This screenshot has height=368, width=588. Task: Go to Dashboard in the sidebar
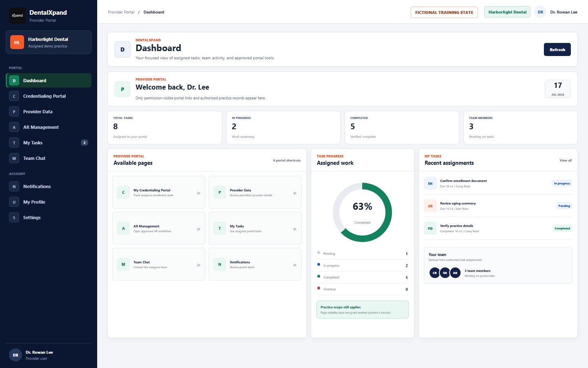pos(49,81)
